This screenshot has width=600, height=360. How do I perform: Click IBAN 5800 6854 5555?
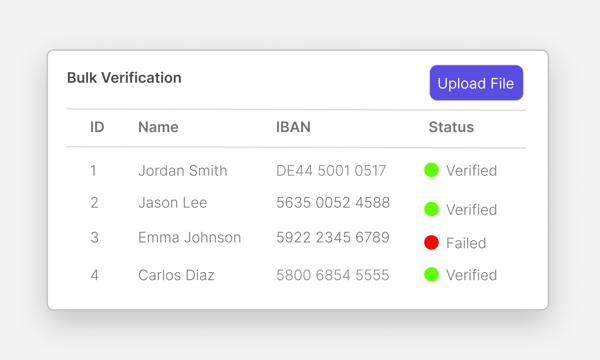pyautogui.click(x=333, y=275)
